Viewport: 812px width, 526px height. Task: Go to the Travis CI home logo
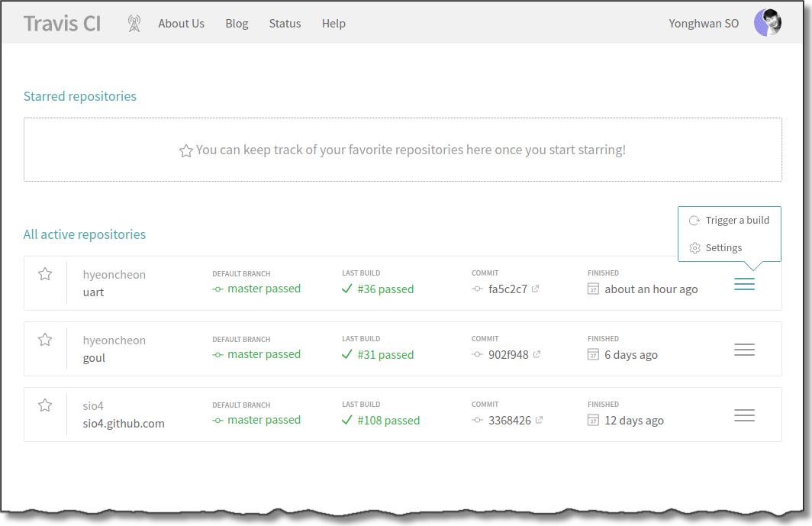[x=62, y=24]
